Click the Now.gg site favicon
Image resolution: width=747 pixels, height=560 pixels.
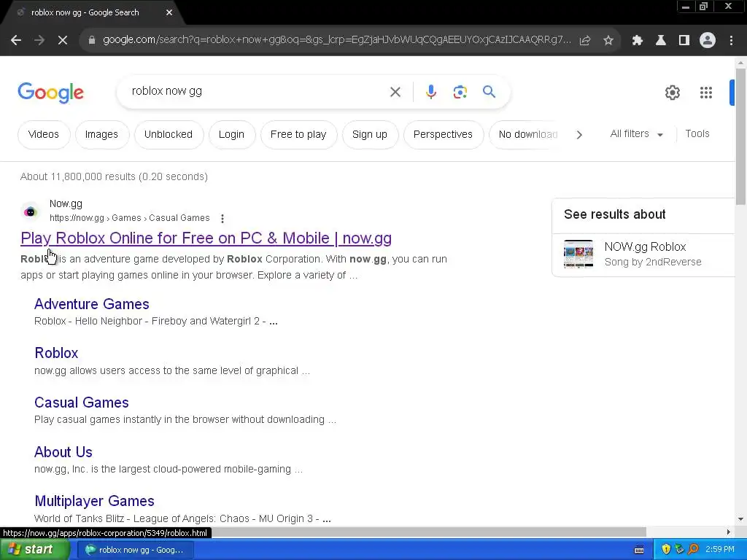30,211
